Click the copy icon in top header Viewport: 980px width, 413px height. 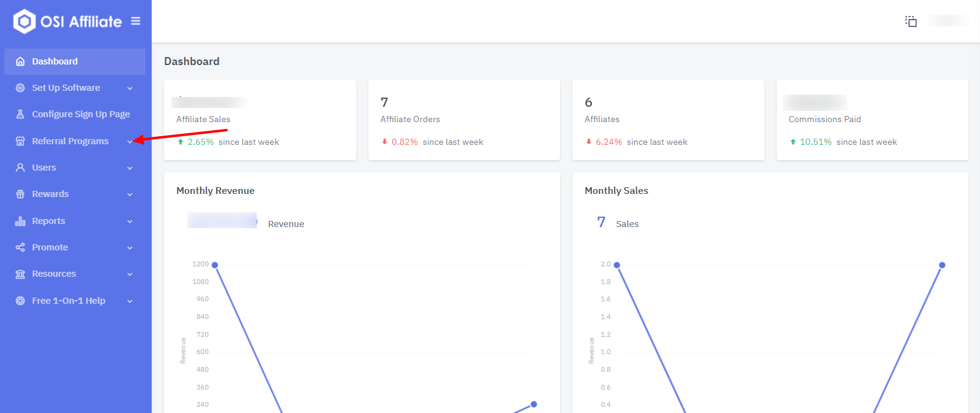911,21
